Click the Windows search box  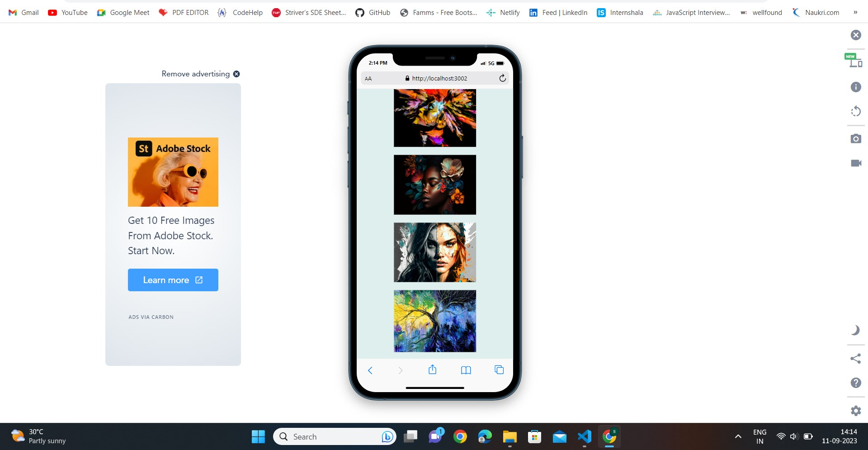(x=335, y=436)
